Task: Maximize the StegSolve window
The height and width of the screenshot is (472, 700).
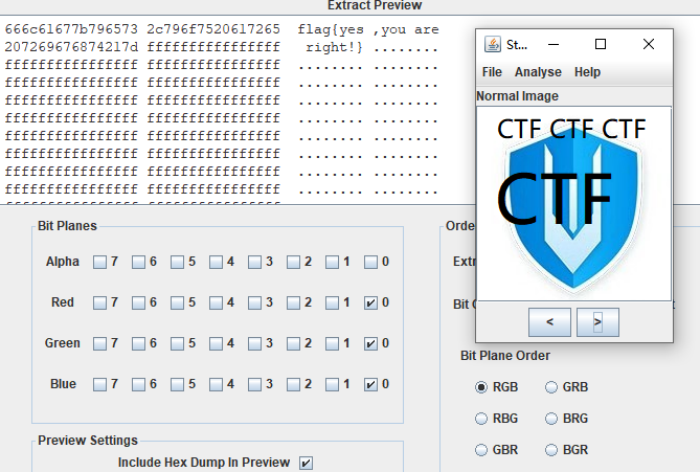Action: point(600,44)
